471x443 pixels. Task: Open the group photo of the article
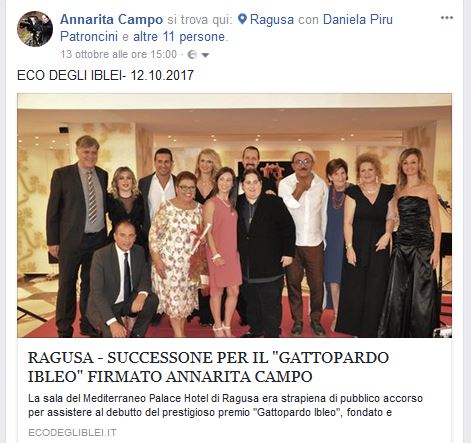pos(235,215)
